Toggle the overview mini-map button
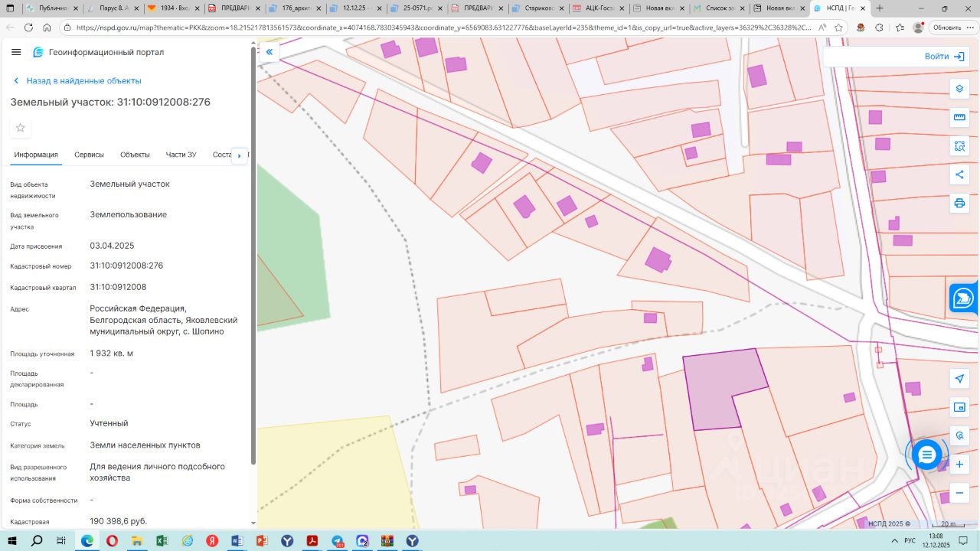980x551 pixels. pos(959,407)
